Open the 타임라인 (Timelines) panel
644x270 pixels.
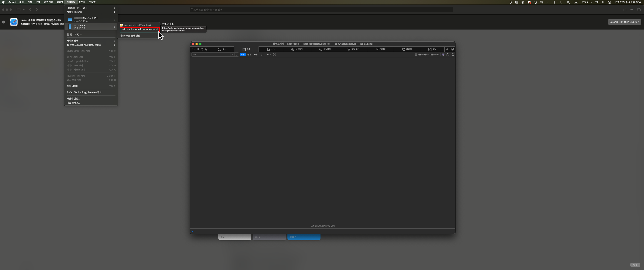pyautogui.click(x=325, y=49)
